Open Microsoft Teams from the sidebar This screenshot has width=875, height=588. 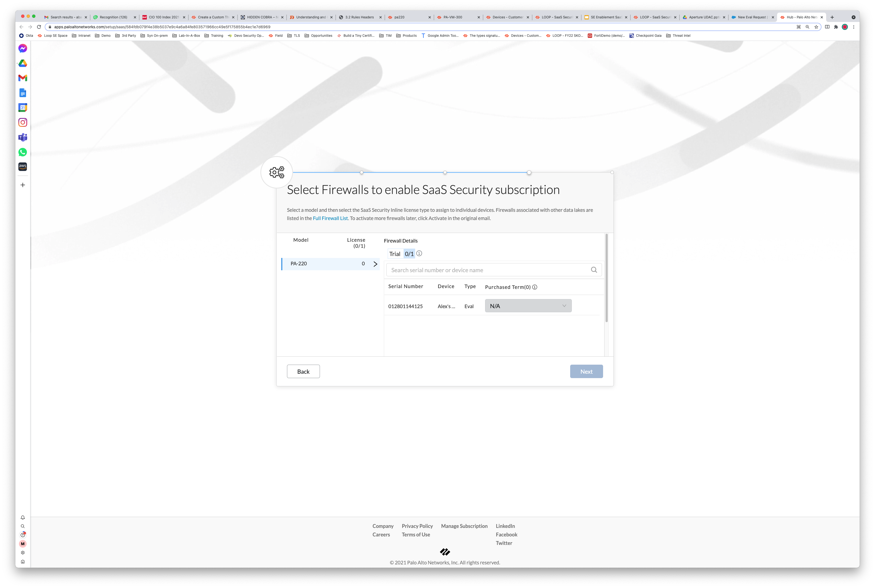coord(22,137)
